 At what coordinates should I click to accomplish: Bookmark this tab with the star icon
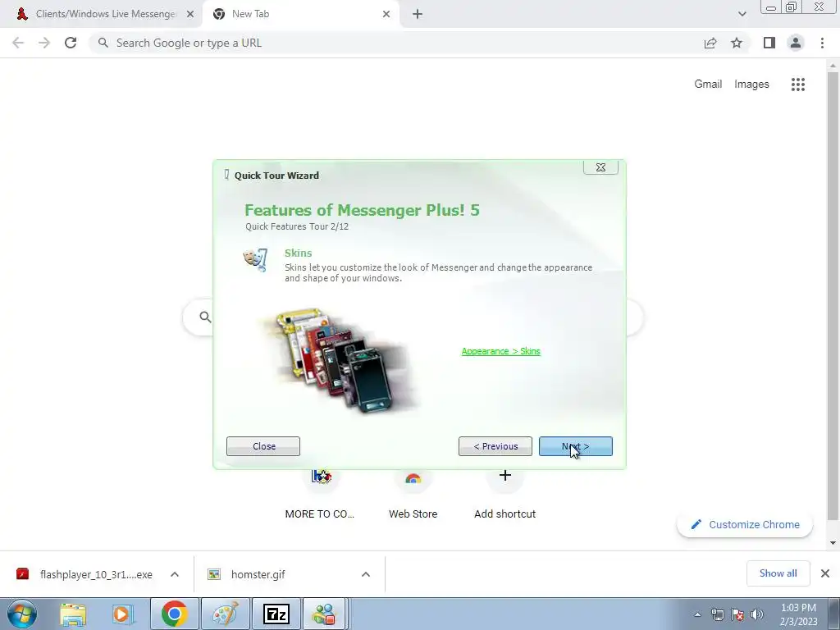pos(737,43)
